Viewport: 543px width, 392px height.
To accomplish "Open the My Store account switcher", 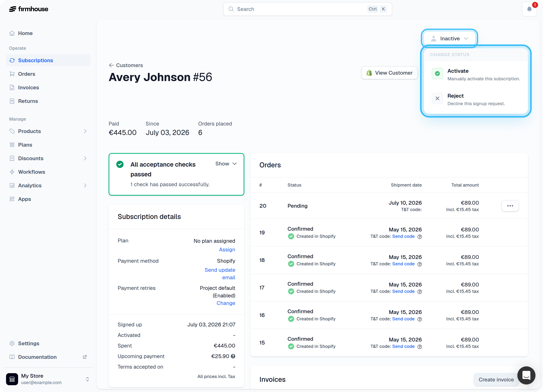I will 48,379.
